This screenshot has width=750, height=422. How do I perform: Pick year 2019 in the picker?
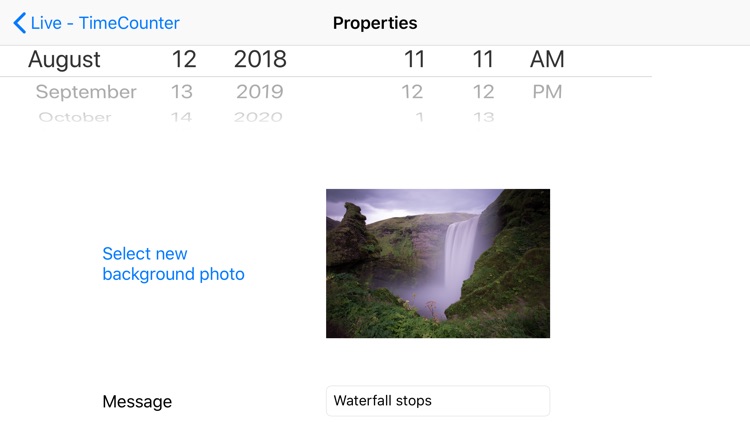coord(260,92)
